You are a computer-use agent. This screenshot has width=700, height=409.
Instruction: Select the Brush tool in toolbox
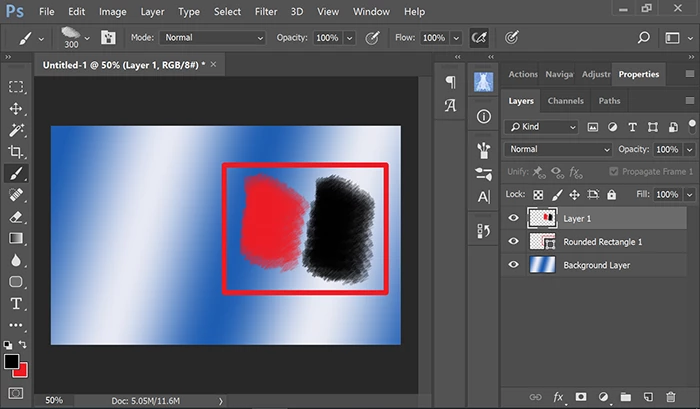(x=16, y=173)
